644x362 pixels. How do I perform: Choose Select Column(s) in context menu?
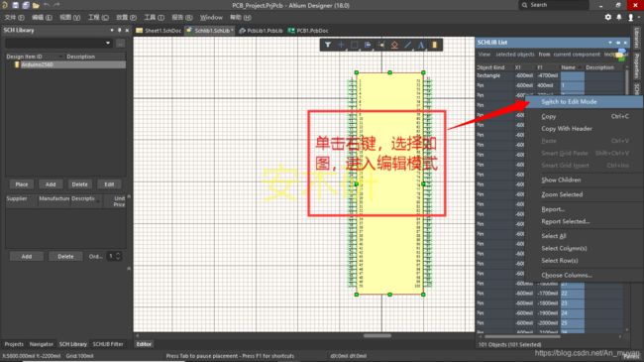tap(564, 249)
